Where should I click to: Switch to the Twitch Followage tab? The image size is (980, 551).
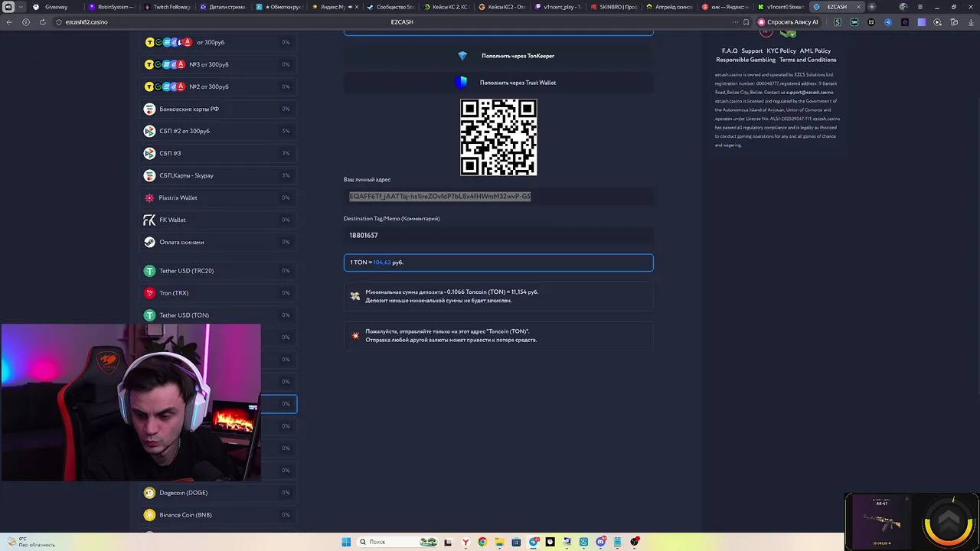[x=167, y=7]
